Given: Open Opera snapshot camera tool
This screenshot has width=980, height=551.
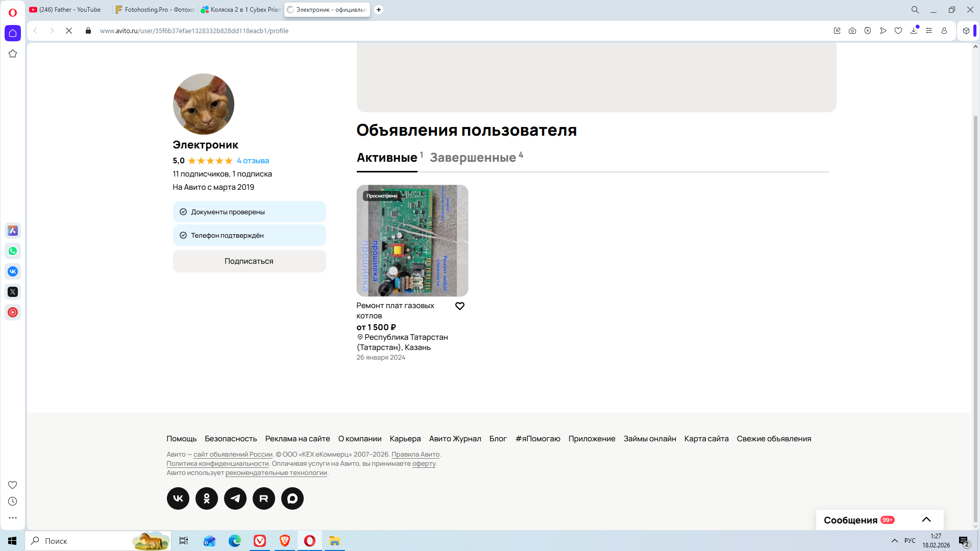Looking at the screenshot, I should click(852, 31).
